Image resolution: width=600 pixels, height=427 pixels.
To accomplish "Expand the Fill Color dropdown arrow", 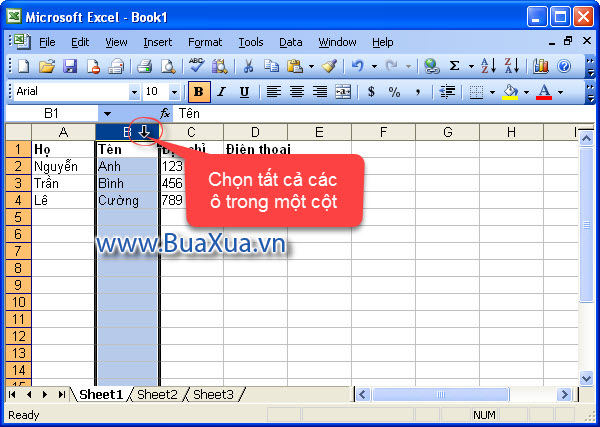I will pos(526,92).
